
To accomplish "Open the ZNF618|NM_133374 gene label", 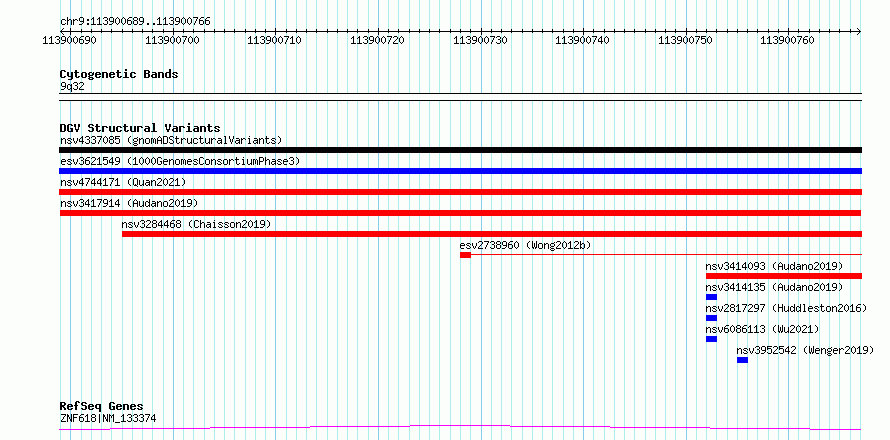I will 108,419.
